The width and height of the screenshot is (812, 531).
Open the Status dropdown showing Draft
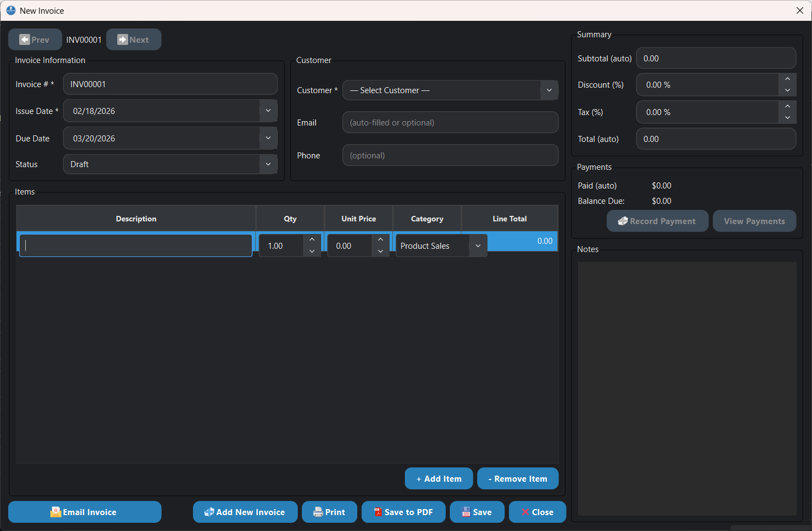pyautogui.click(x=268, y=164)
